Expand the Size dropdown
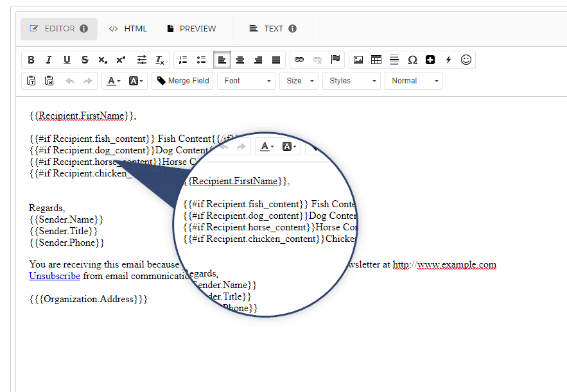567x392 pixels. 299,81
